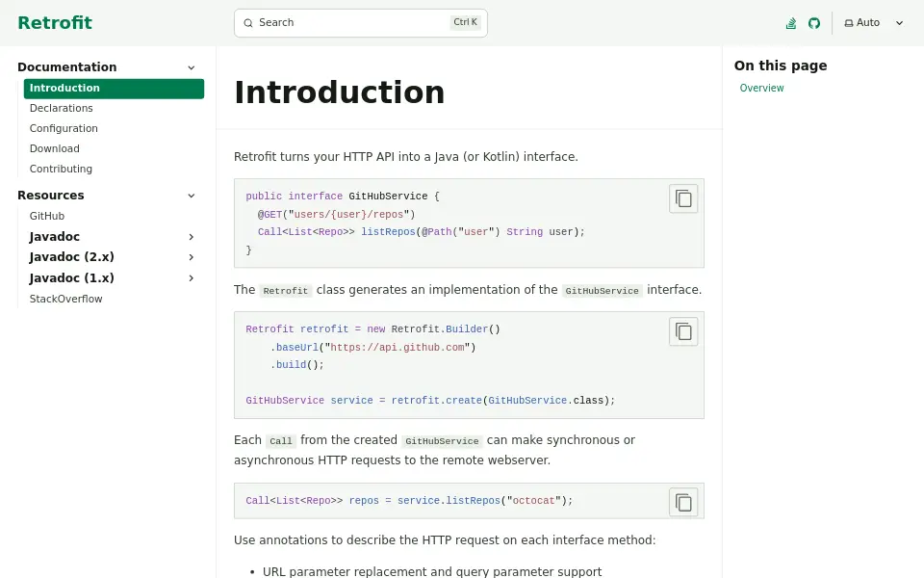Click the "On this page" heading
924x578 pixels.
pyautogui.click(x=781, y=66)
